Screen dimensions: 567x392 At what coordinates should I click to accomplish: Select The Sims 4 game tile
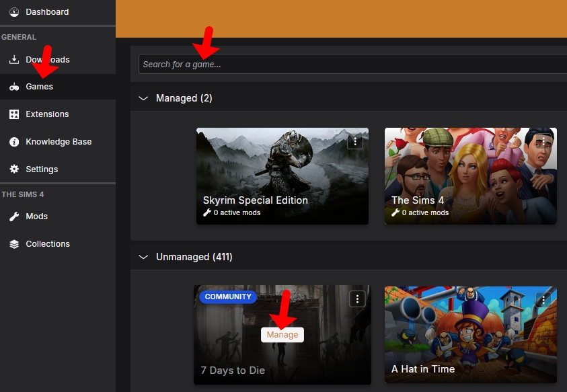(470, 176)
